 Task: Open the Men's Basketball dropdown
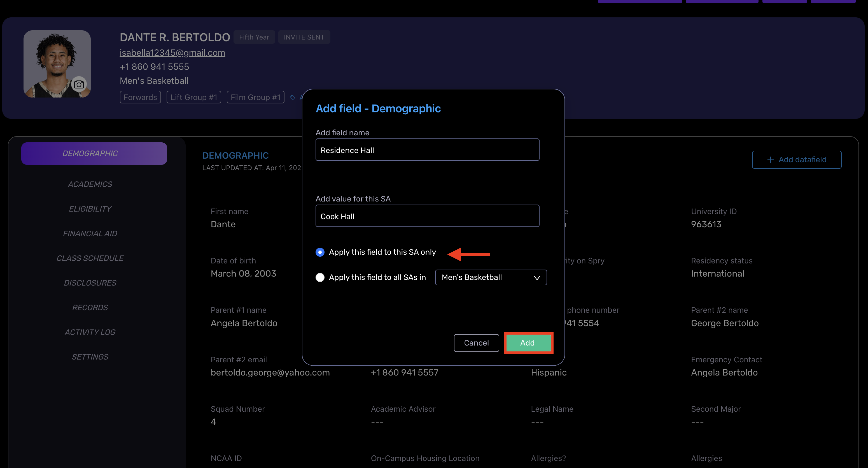pyautogui.click(x=491, y=277)
